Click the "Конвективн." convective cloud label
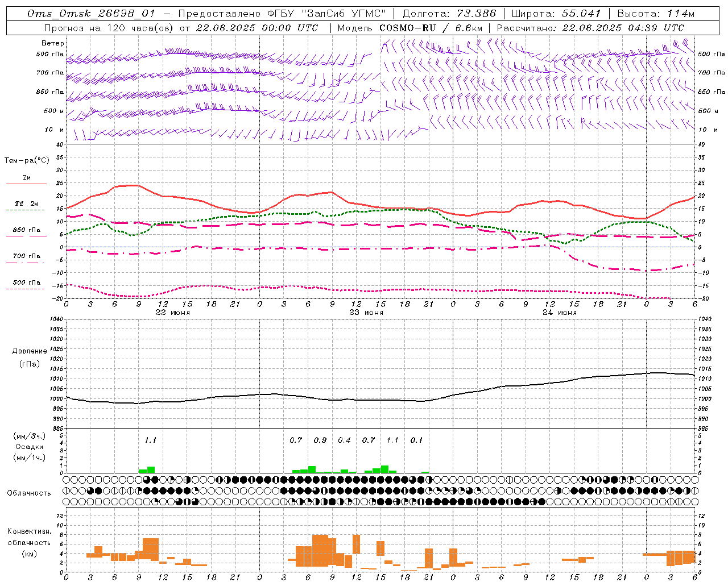728x582 pixels. pos(29,531)
